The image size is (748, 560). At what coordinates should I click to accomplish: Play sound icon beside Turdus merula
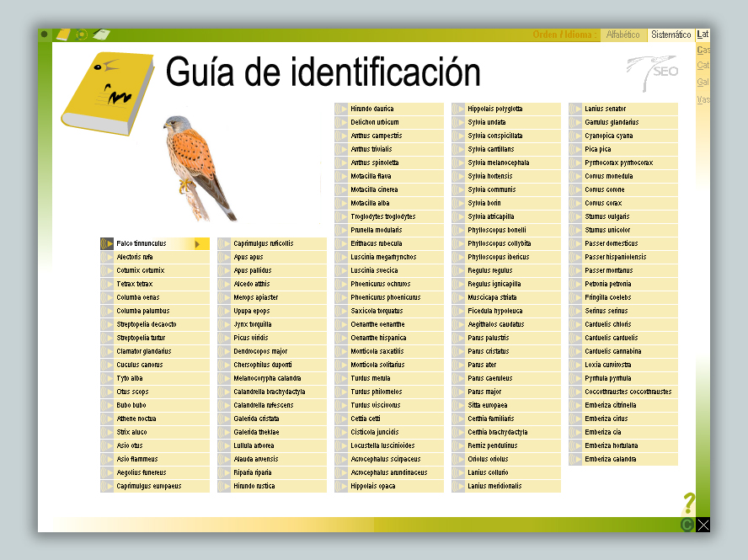coord(341,378)
